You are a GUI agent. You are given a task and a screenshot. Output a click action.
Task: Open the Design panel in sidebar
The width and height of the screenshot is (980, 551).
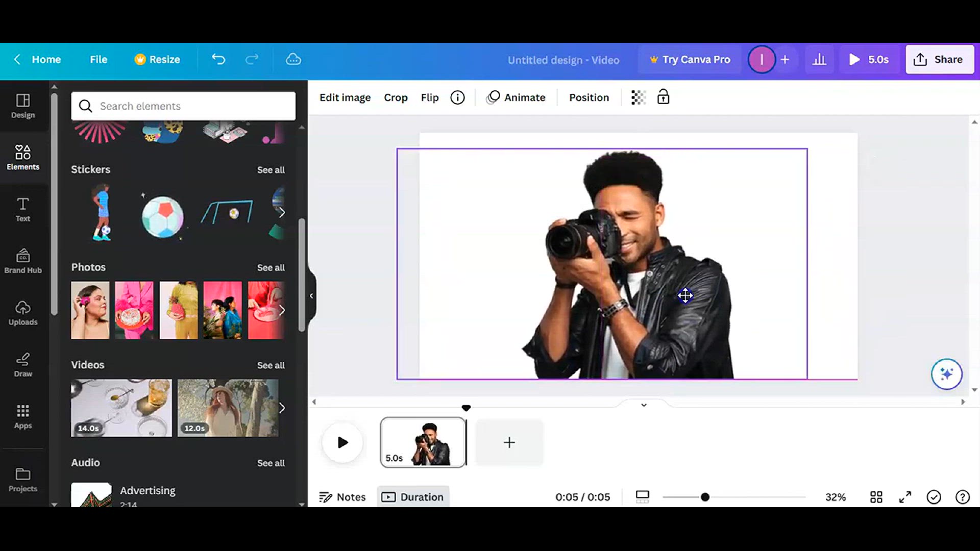[x=23, y=106]
